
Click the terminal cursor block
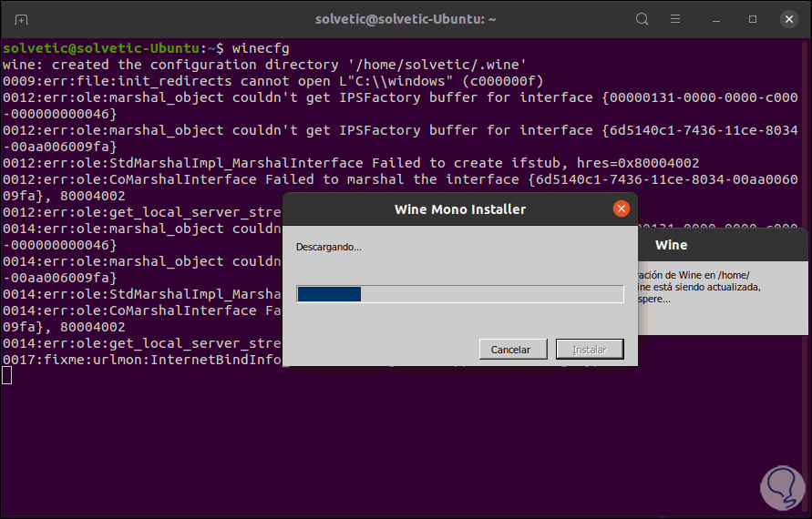pos(6,375)
